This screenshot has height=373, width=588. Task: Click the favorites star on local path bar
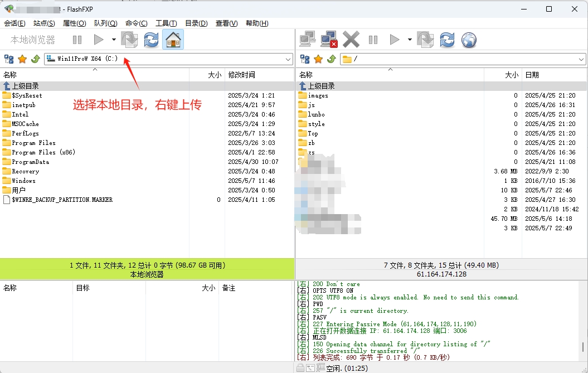tap(21, 59)
